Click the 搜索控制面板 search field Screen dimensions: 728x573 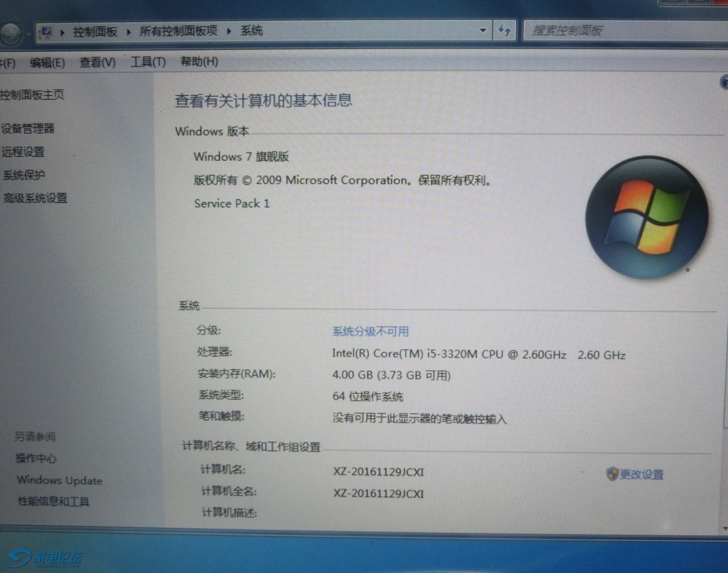[625, 30]
